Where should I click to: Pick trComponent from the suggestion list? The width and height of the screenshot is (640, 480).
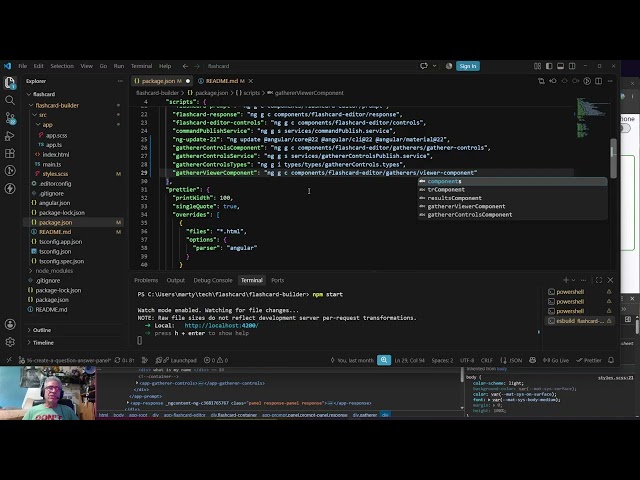click(x=512, y=190)
